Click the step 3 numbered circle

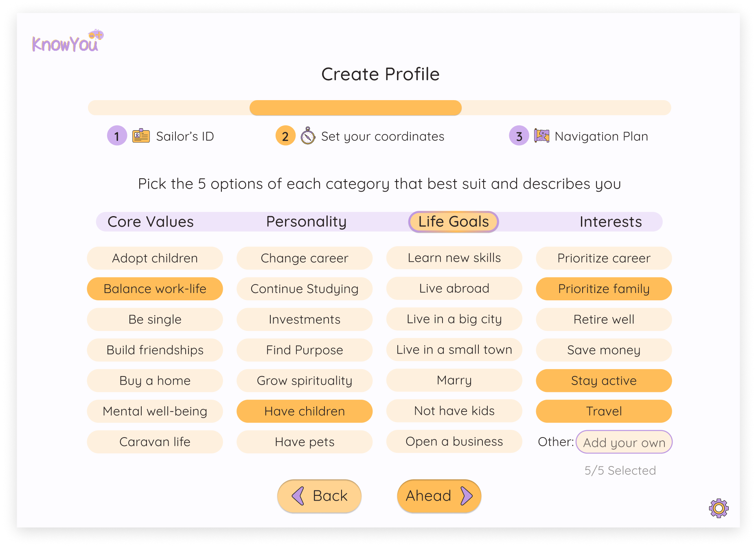[518, 136]
